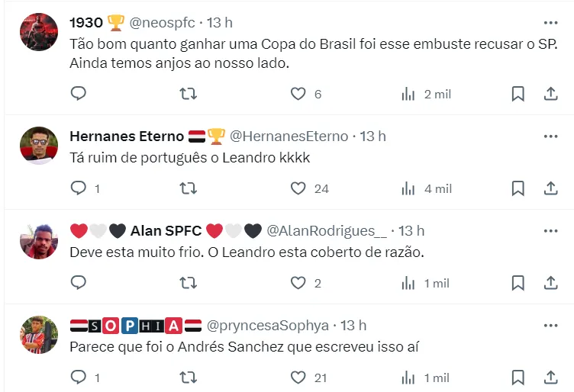This screenshot has height=392, width=574.
Task: Open the @HernanesEterno profile handle link
Action: [x=289, y=137]
